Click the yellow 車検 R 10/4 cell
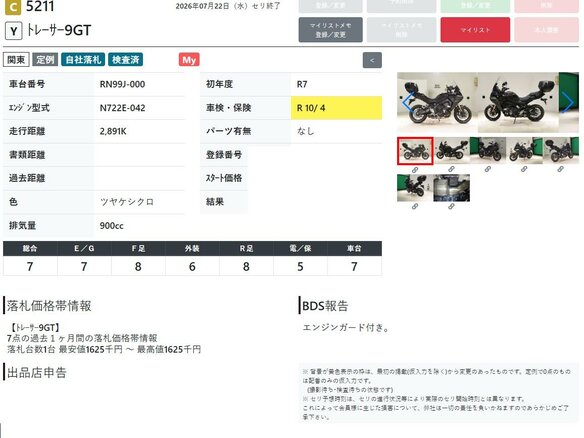The height and width of the screenshot is (438, 584). pyautogui.click(x=336, y=108)
